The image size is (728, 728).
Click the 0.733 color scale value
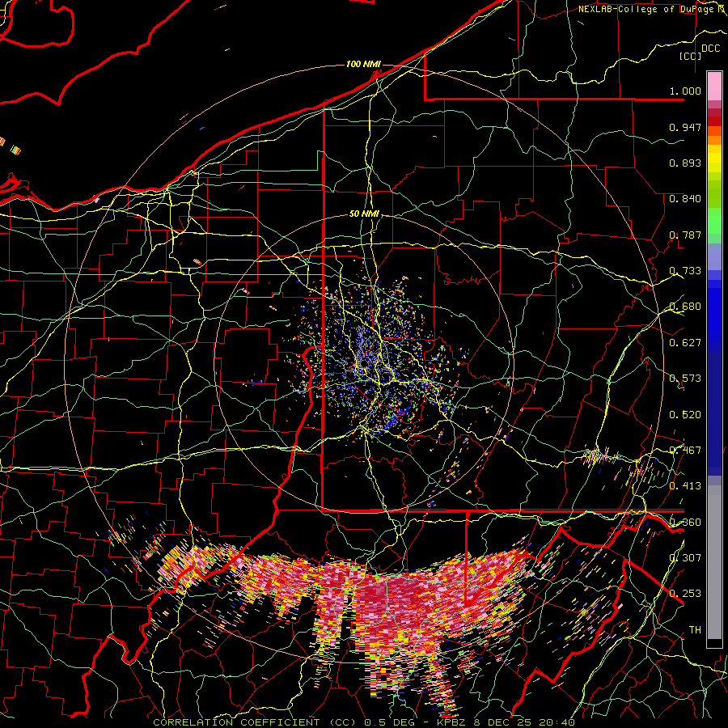coord(685,270)
